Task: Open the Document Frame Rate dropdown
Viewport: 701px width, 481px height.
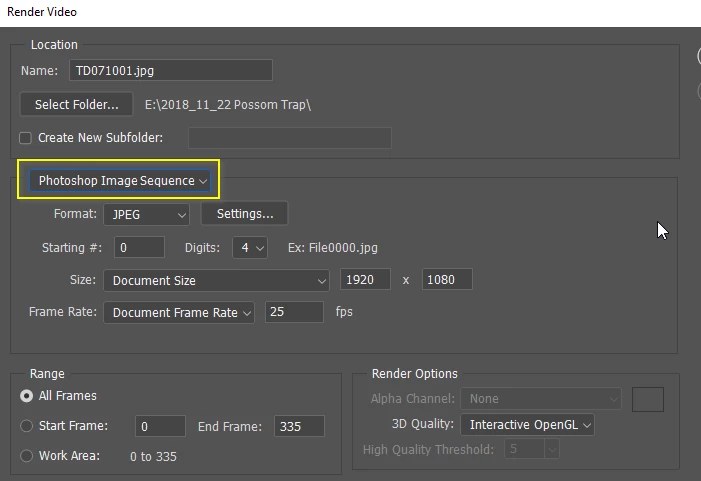Action: pos(179,312)
